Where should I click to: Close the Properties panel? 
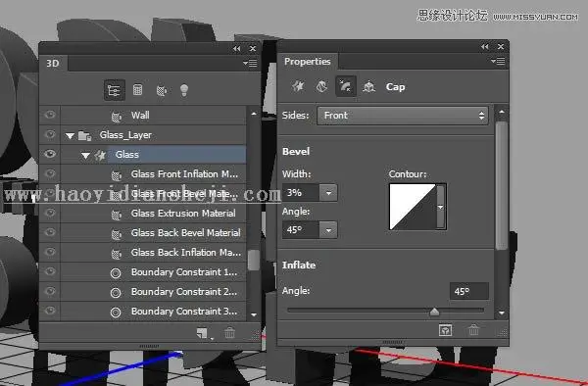[x=501, y=46]
